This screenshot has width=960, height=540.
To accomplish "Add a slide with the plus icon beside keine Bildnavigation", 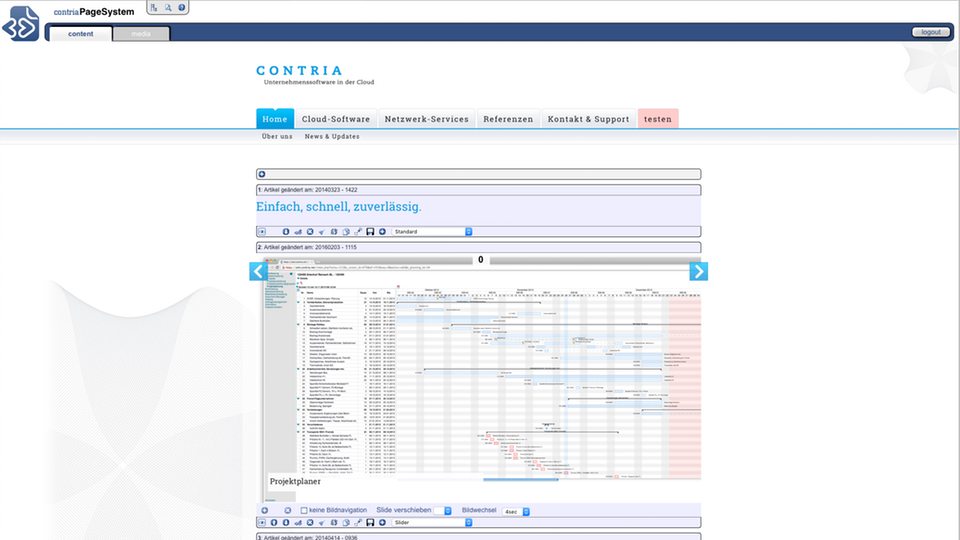I will (x=264, y=511).
